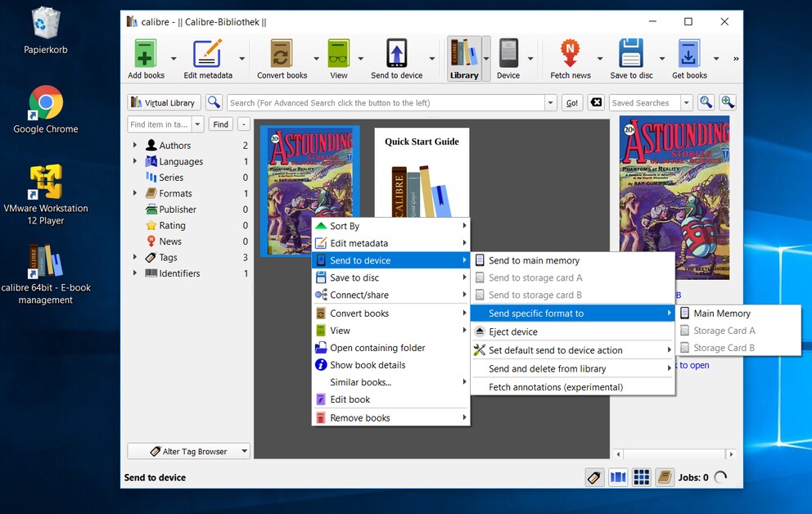Click the Find item in tag browser field
This screenshot has height=514, width=812.
click(x=160, y=124)
